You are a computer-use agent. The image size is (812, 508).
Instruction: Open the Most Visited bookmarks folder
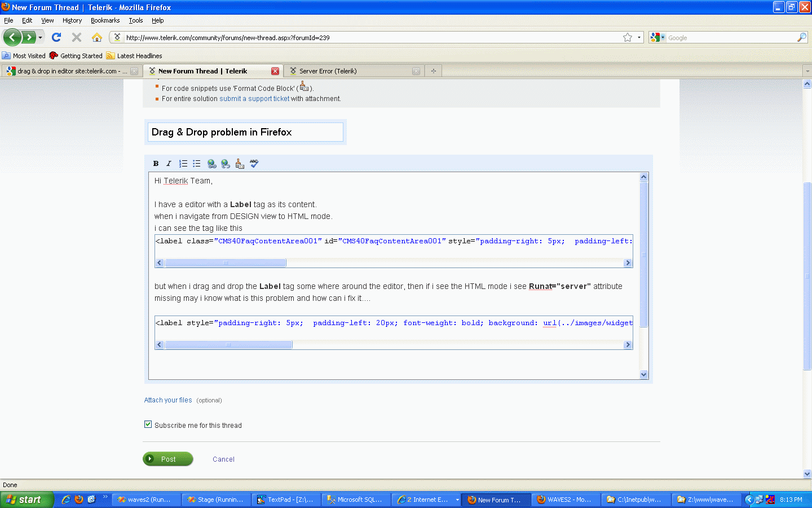pyautogui.click(x=24, y=56)
